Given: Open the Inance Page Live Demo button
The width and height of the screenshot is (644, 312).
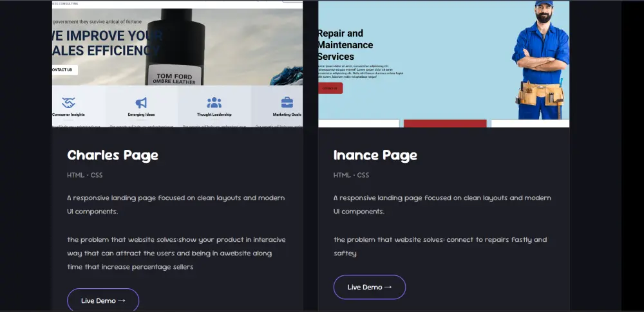Looking at the screenshot, I should 370,287.
